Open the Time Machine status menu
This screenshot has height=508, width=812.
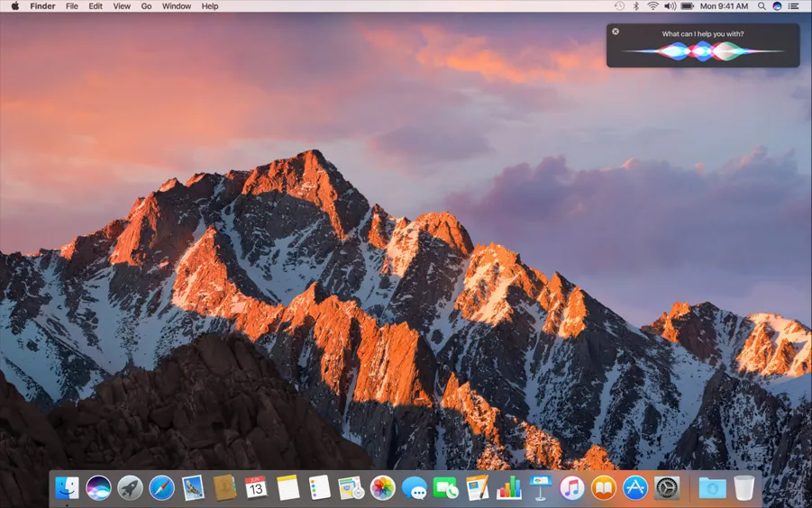619,6
